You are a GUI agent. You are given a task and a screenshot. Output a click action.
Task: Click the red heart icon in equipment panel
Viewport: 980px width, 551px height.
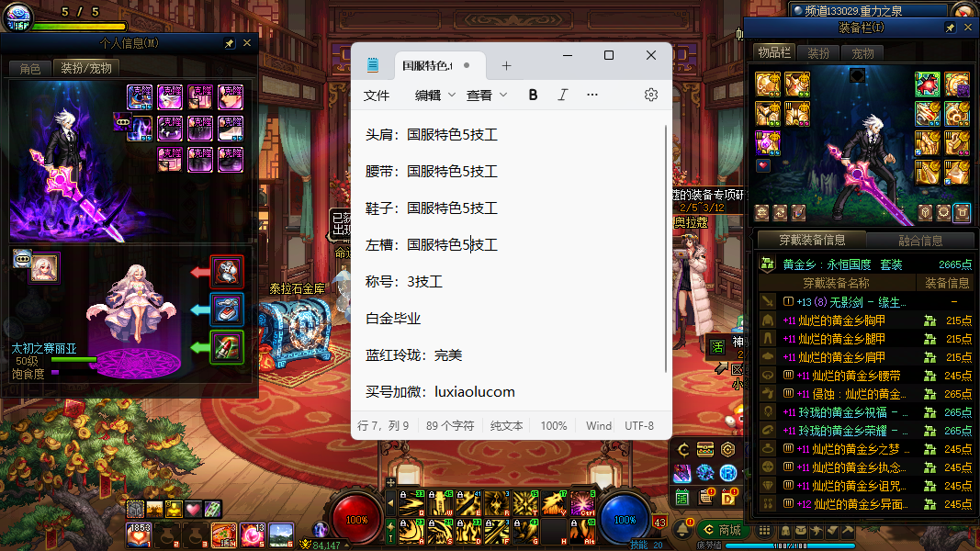click(x=763, y=166)
